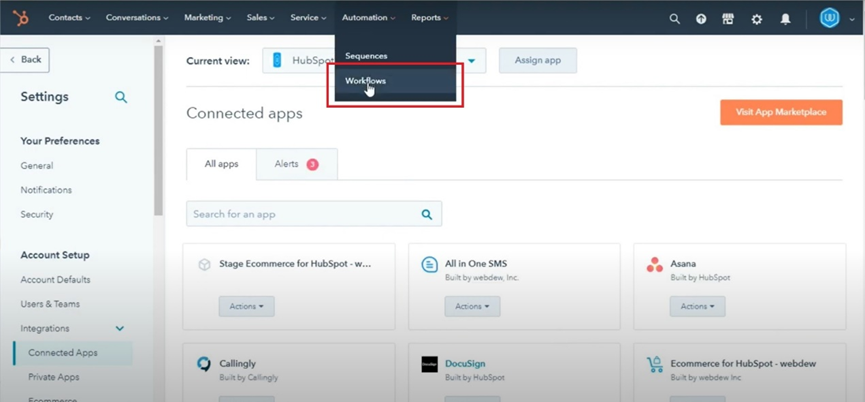Switch to the All apps tab
Screen dimensions: 865x402
pos(221,164)
